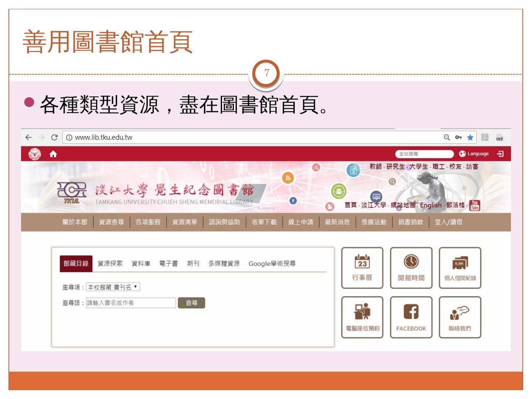Click the 全站搜尋 search box
Screen dimensions: 532x399
tap(424, 154)
